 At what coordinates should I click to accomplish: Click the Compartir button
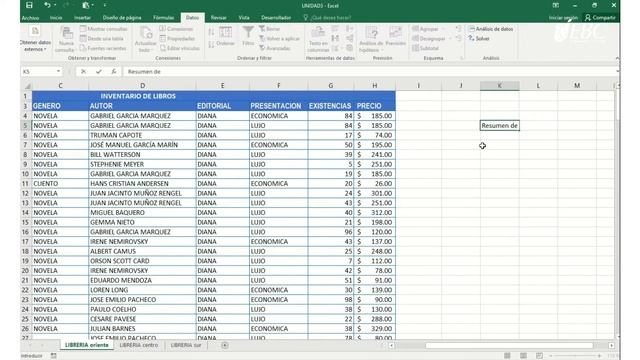click(600, 18)
